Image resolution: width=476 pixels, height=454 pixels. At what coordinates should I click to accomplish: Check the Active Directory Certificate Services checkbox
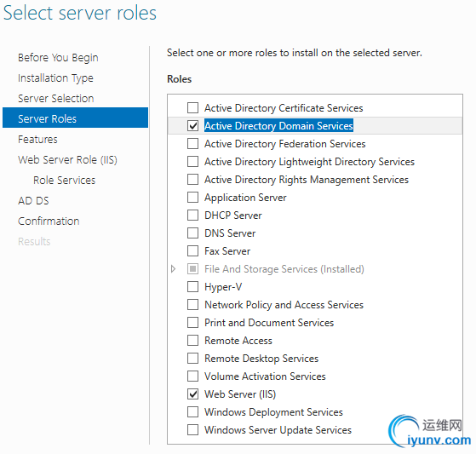pyautogui.click(x=192, y=108)
